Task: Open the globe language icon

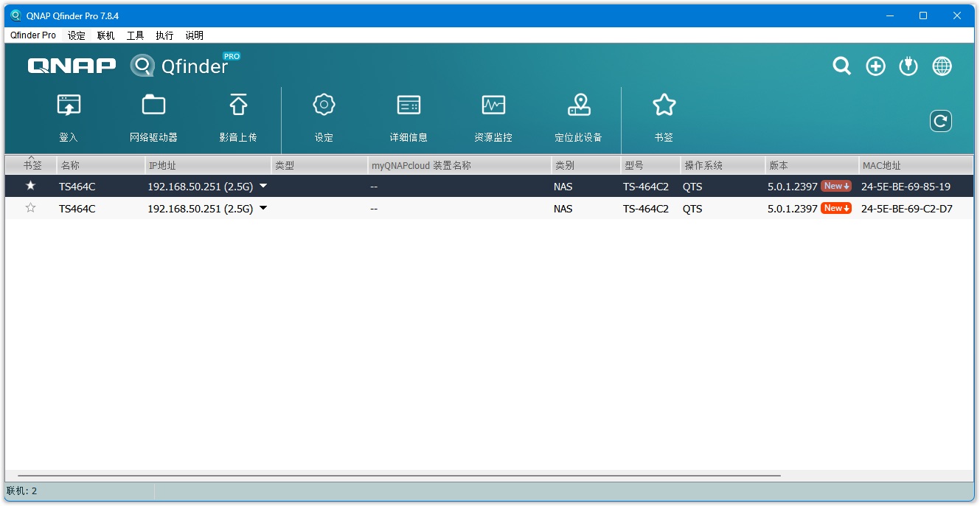Action: (x=942, y=66)
